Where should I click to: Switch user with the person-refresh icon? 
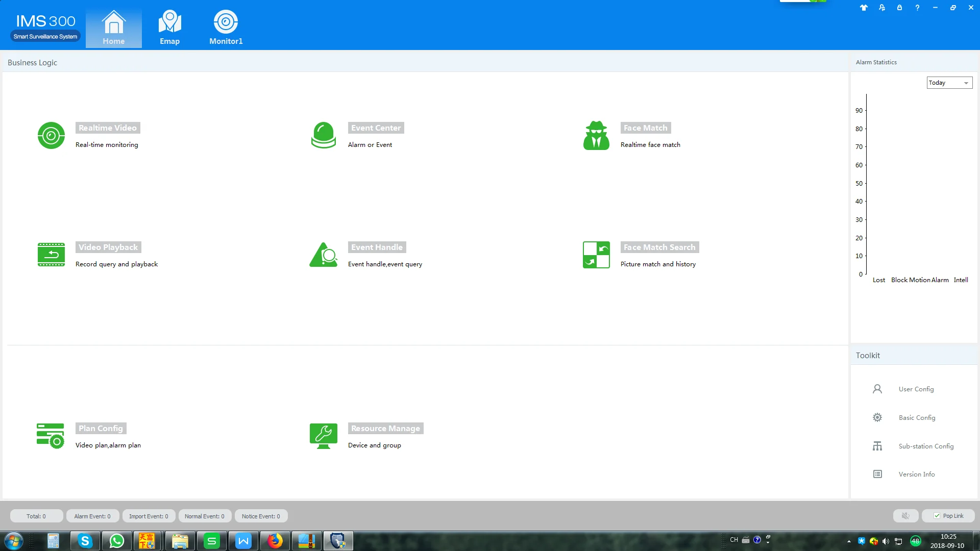click(x=881, y=8)
